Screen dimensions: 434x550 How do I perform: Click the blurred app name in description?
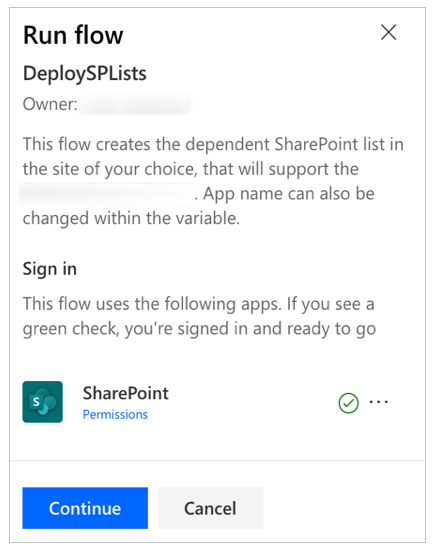[107, 194]
